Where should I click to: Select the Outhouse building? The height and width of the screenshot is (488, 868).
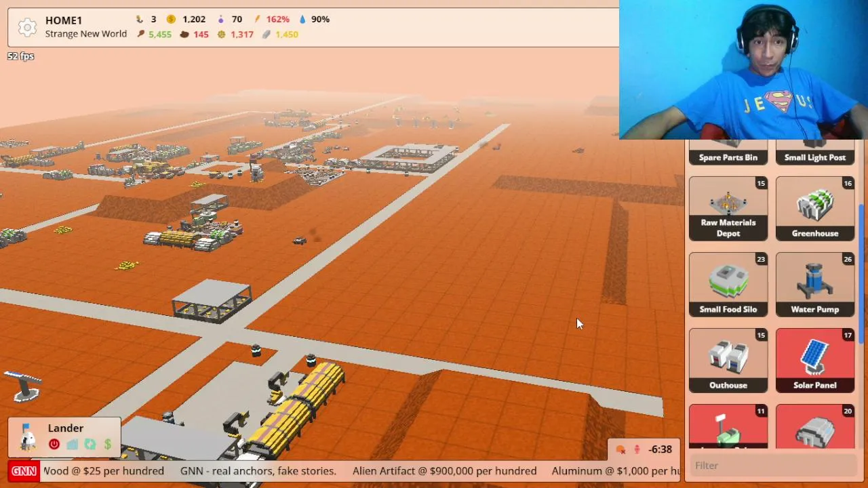coord(728,361)
